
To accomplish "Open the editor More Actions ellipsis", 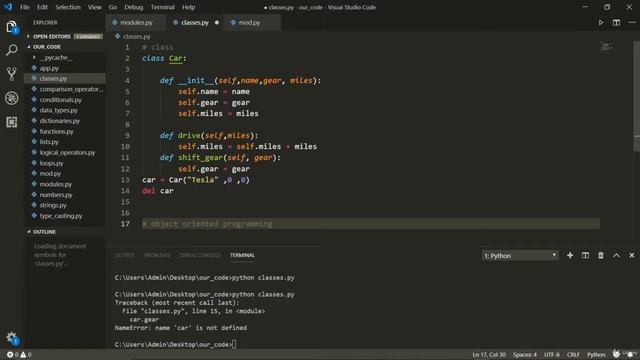I will [631, 22].
